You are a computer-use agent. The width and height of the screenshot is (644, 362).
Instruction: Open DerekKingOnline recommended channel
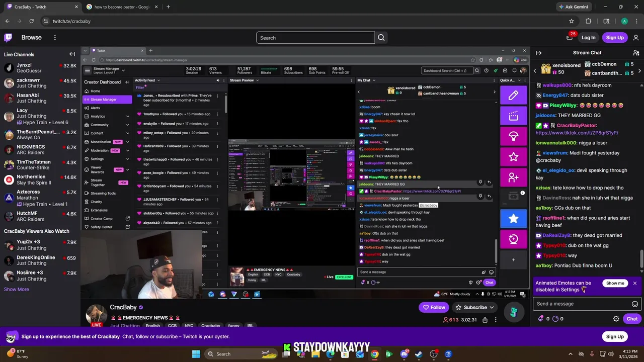(x=40, y=260)
